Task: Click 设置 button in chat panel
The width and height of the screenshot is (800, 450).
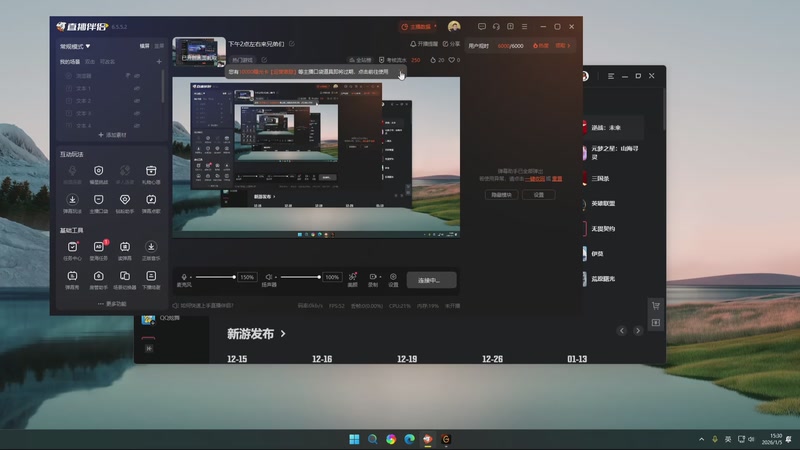Action: pos(539,195)
